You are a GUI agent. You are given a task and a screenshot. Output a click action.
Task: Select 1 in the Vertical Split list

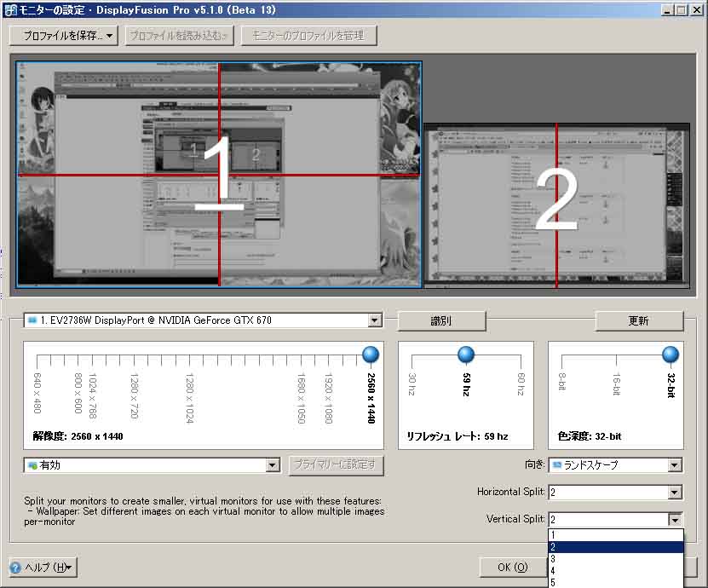point(614,535)
